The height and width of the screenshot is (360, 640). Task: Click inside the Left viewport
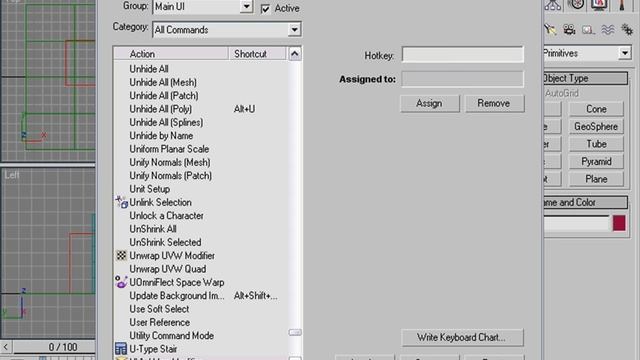point(48,253)
